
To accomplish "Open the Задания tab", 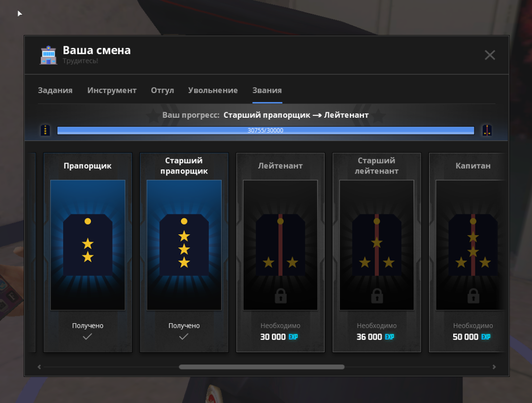I will 55,91.
